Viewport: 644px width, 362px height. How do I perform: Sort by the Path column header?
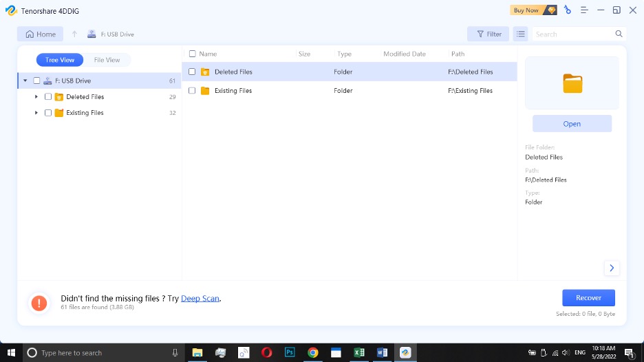click(x=458, y=54)
